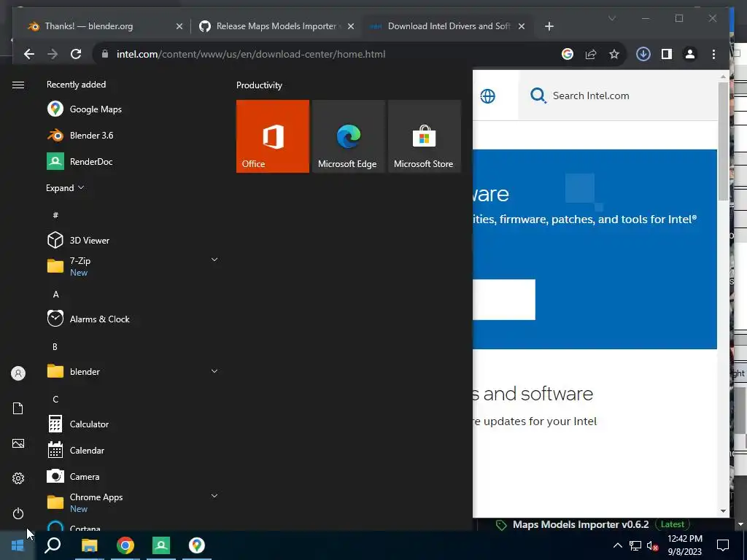Click the Intel page vertical scrollbar
This screenshot has width=747, height=560.
pos(723,141)
